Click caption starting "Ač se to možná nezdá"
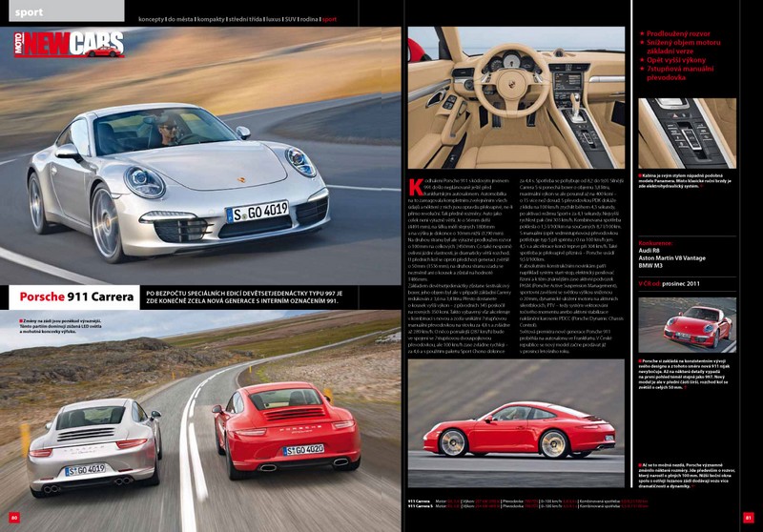 click(687, 475)
